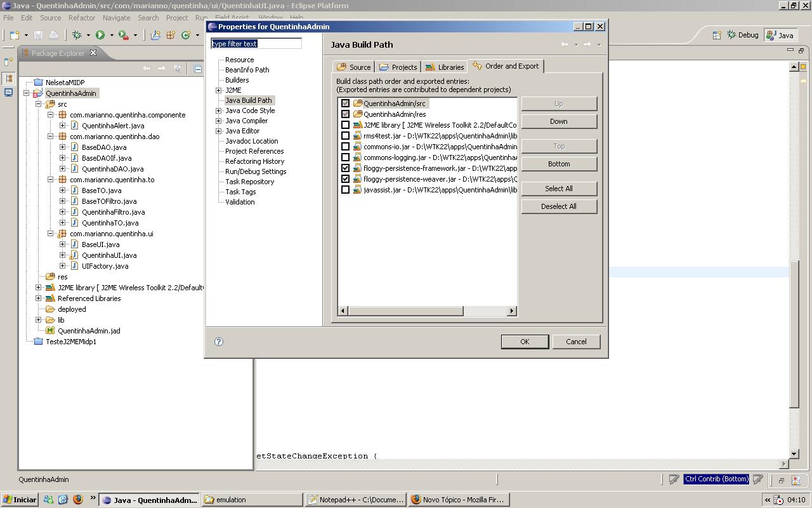Click the Bottom button

(x=559, y=164)
